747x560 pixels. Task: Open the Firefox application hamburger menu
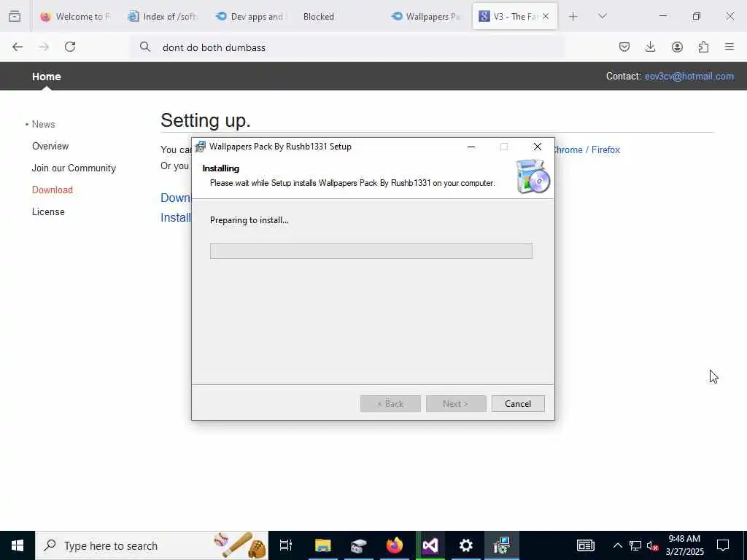click(729, 47)
